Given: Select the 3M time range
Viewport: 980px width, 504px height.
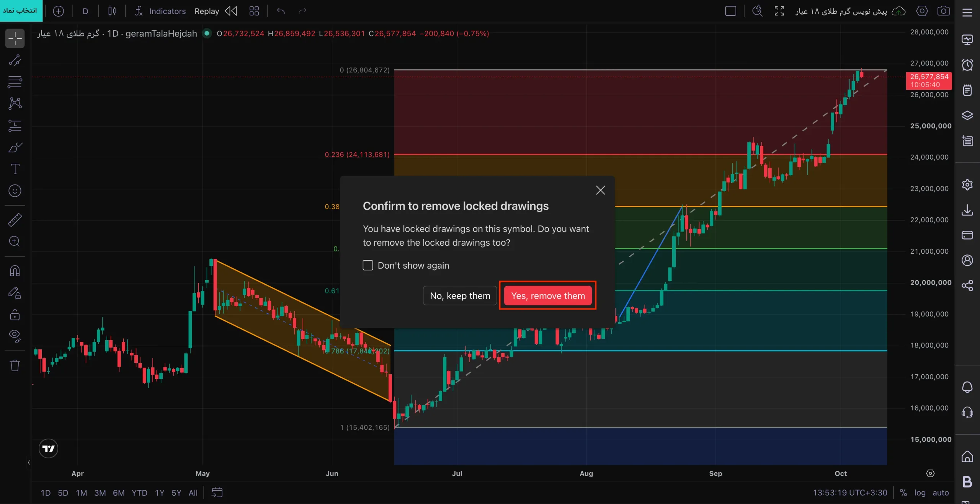Looking at the screenshot, I should [x=100, y=493].
